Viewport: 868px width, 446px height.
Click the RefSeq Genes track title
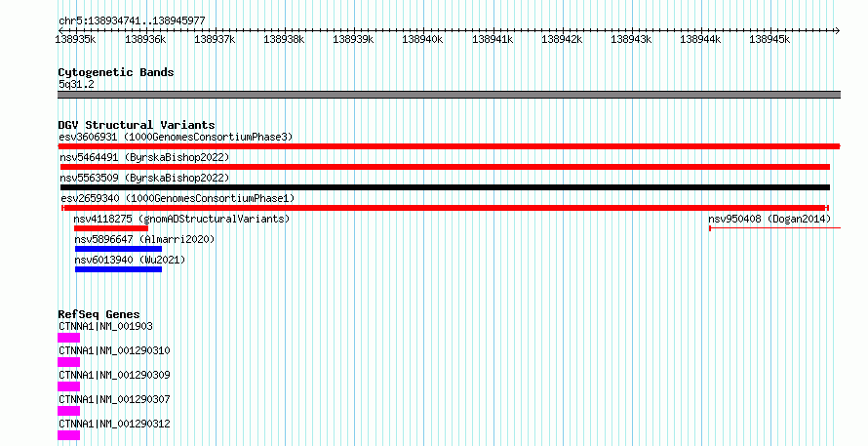coord(99,314)
